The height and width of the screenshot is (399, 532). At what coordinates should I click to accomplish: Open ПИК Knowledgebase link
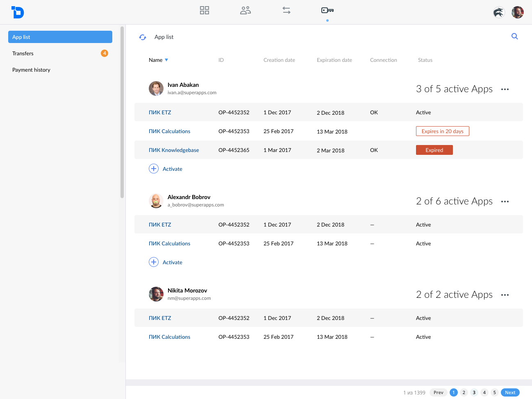[x=174, y=150]
